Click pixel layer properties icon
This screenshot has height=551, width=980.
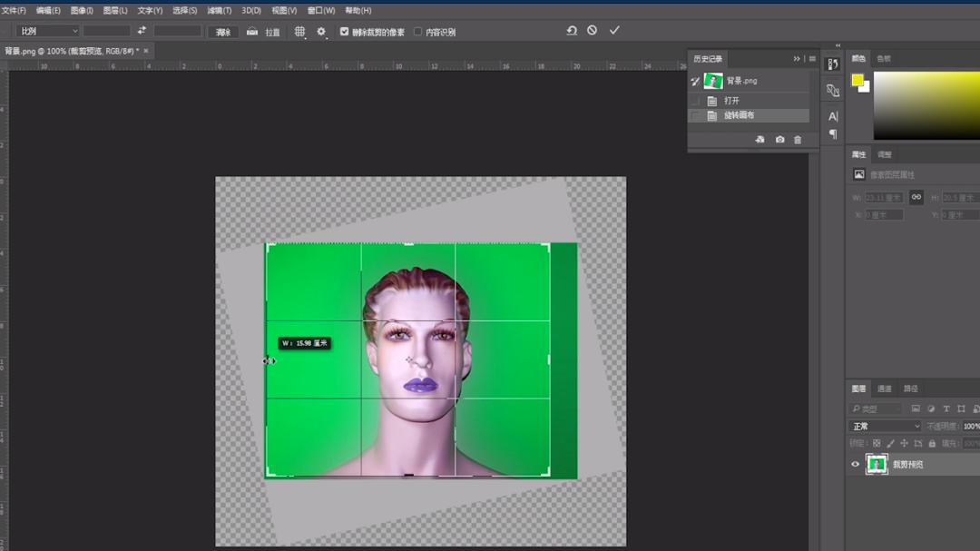pyautogui.click(x=859, y=174)
